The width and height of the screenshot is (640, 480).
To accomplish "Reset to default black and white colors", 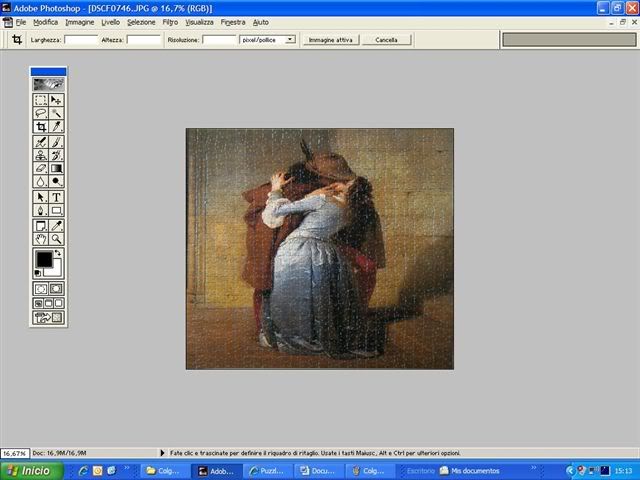I will tap(38, 273).
